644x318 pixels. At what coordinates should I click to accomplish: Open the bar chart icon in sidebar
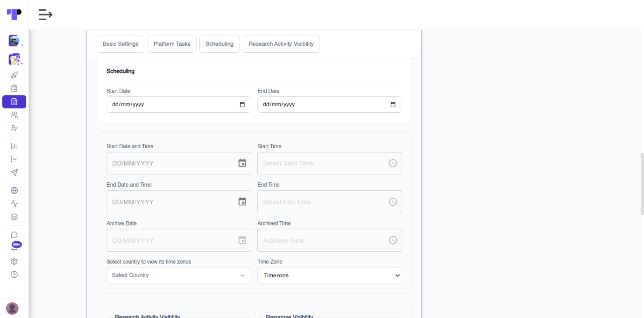coord(14,146)
